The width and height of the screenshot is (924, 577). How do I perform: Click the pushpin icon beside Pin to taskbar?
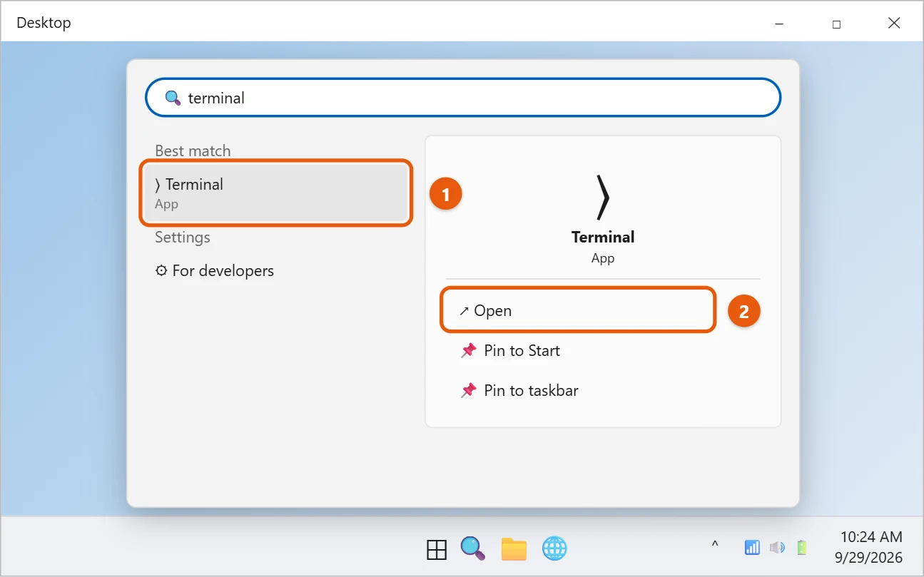468,391
